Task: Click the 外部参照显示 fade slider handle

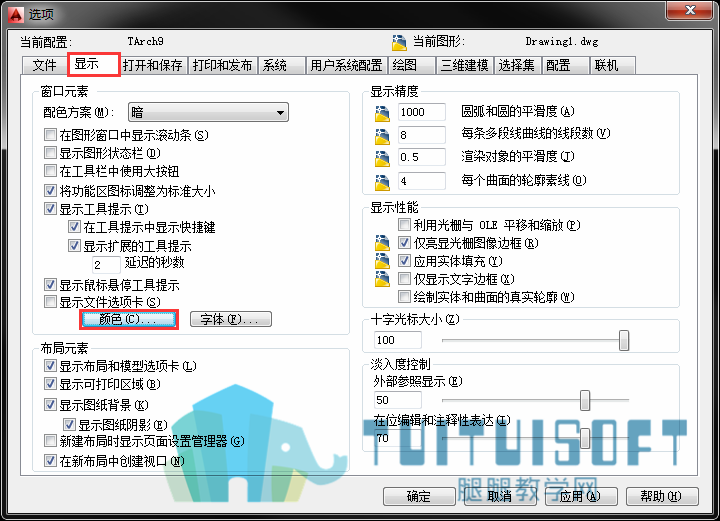Action: [x=585, y=400]
